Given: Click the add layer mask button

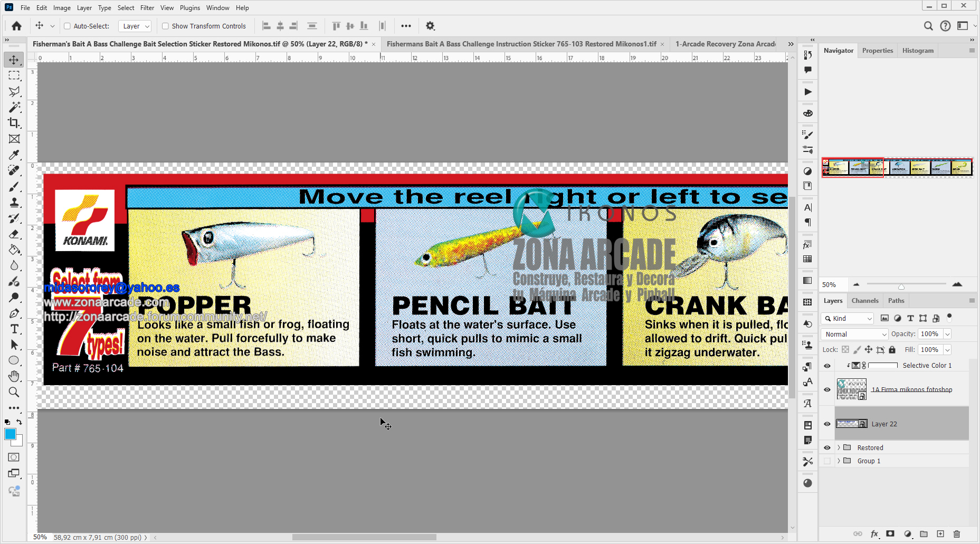Looking at the screenshot, I should pyautogui.click(x=890, y=534).
